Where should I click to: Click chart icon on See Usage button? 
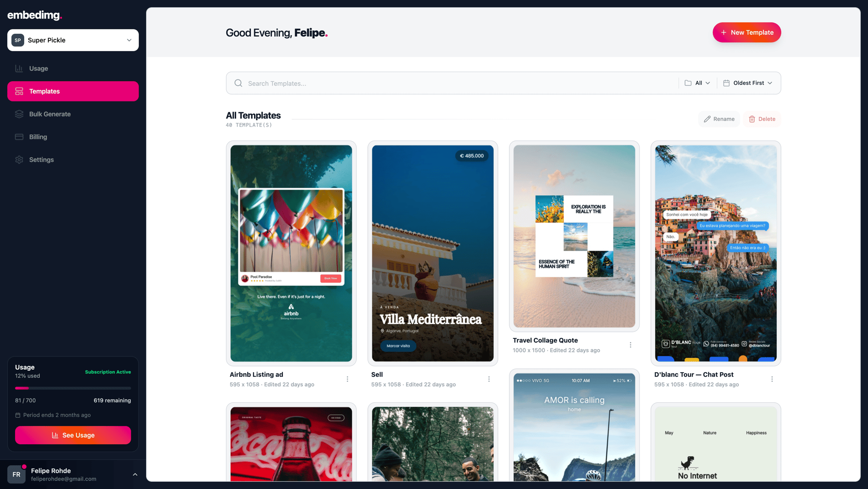(55, 436)
